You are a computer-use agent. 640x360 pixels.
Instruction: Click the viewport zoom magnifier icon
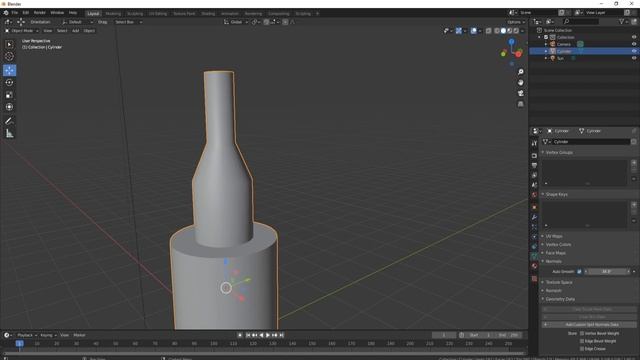coord(520,72)
